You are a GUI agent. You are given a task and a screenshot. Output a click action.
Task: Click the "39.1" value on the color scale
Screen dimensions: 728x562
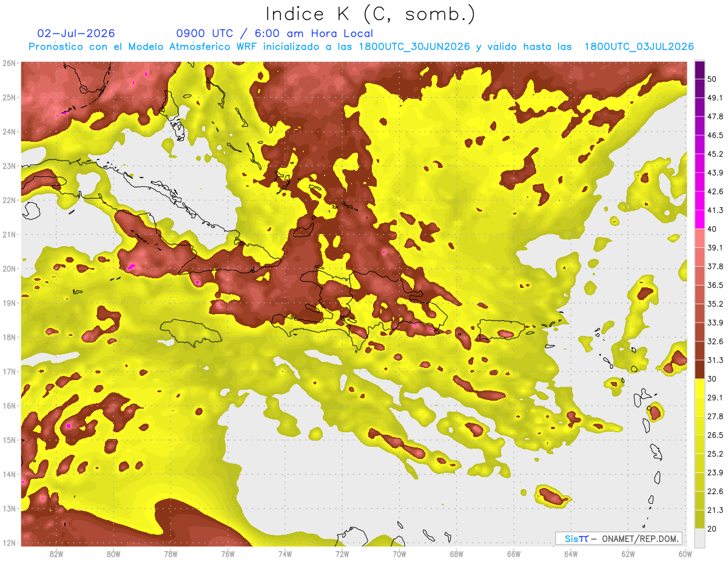pos(715,247)
